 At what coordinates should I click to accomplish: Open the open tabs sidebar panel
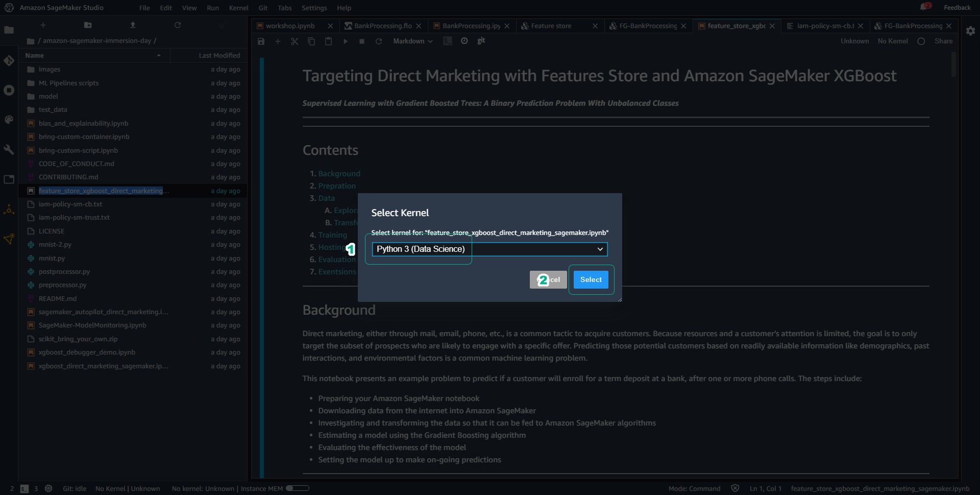pos(9,179)
